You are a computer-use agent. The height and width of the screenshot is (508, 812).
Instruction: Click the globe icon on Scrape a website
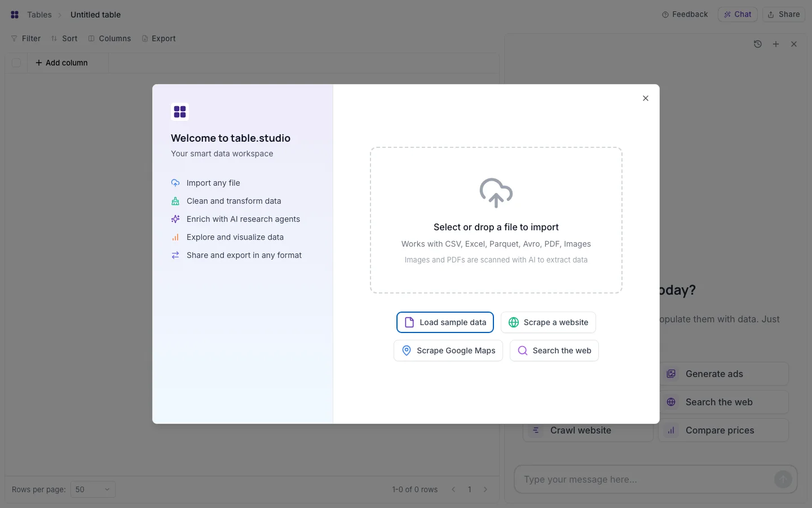tap(514, 322)
